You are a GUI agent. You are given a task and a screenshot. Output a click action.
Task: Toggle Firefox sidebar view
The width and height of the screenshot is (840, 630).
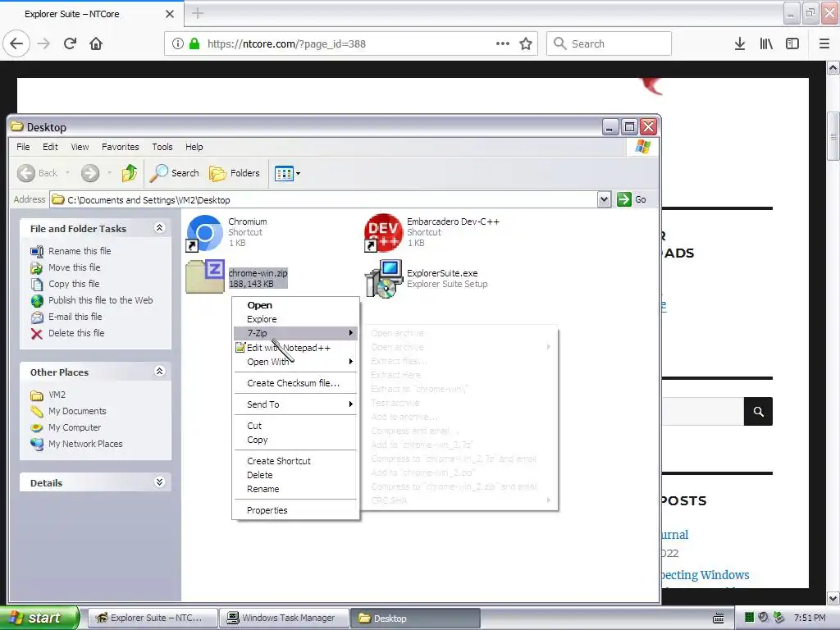coord(792,43)
